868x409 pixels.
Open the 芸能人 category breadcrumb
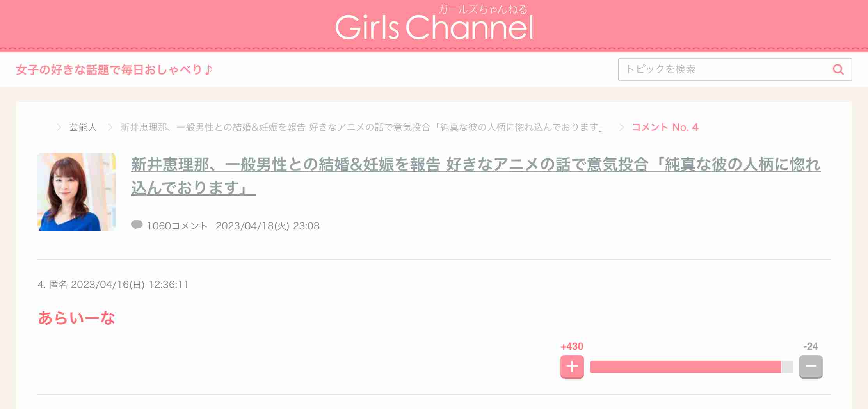(x=83, y=127)
